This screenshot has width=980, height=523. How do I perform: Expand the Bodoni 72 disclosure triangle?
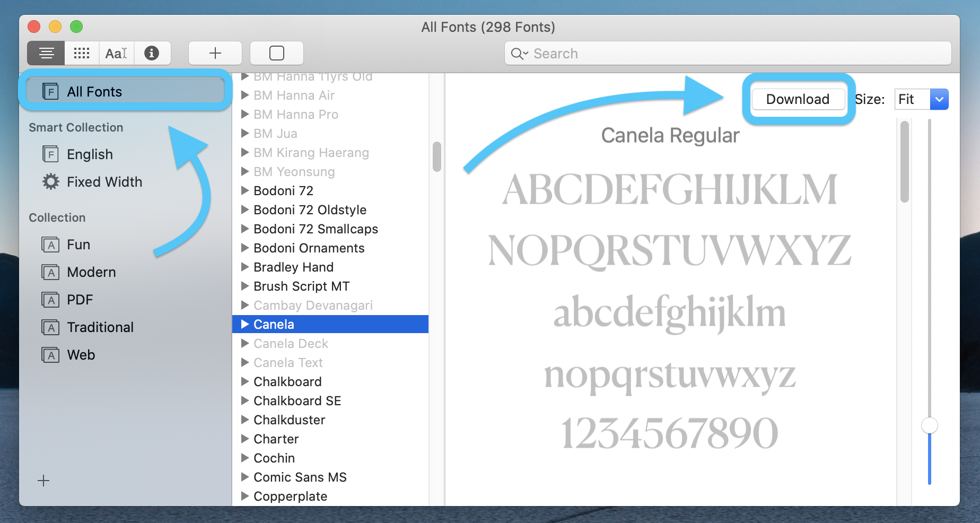click(x=244, y=190)
